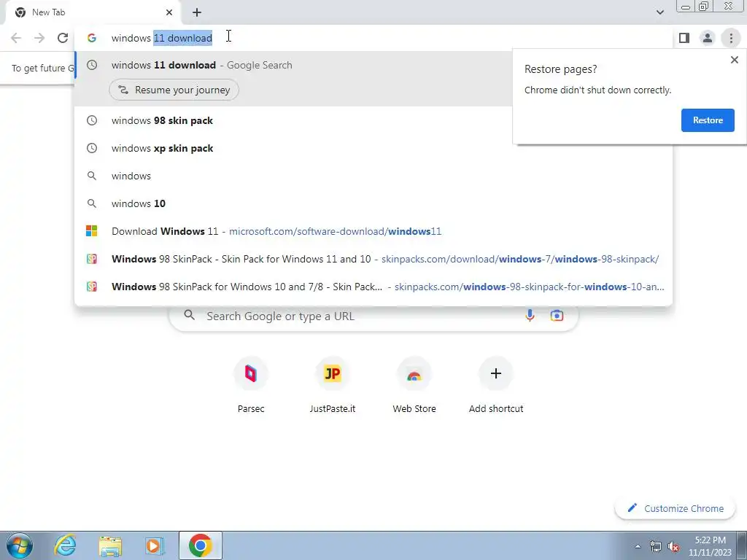Open Google Lens camera search icon
Image resolution: width=747 pixels, height=560 pixels.
[557, 315]
